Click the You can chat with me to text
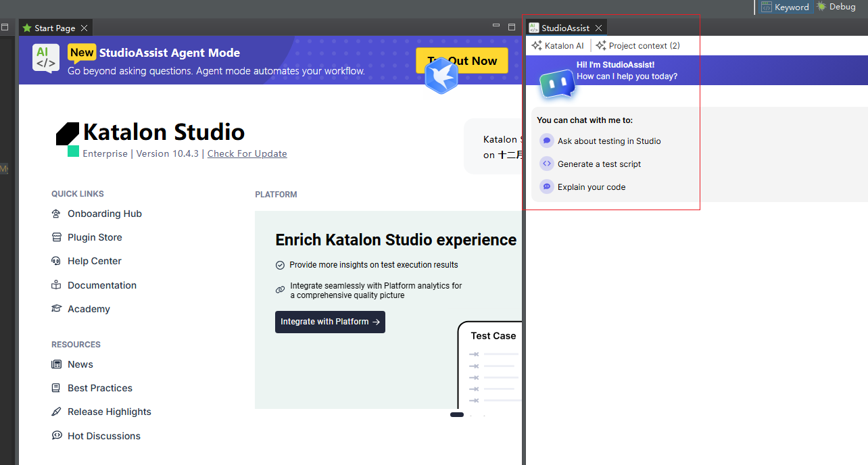This screenshot has width=868, height=465. coord(585,120)
